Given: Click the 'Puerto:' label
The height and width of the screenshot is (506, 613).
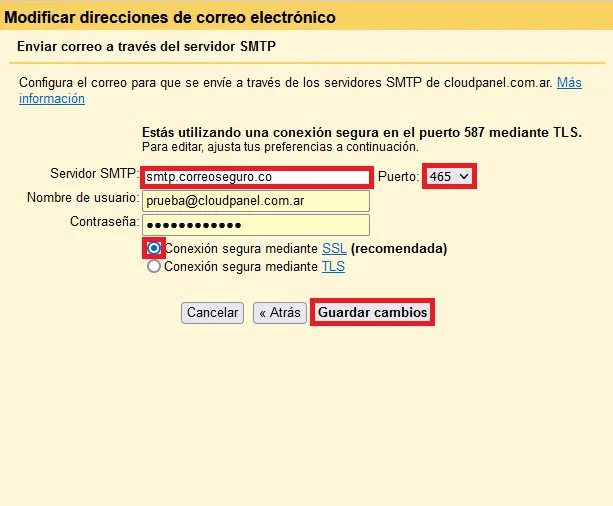Looking at the screenshot, I should [x=398, y=177].
